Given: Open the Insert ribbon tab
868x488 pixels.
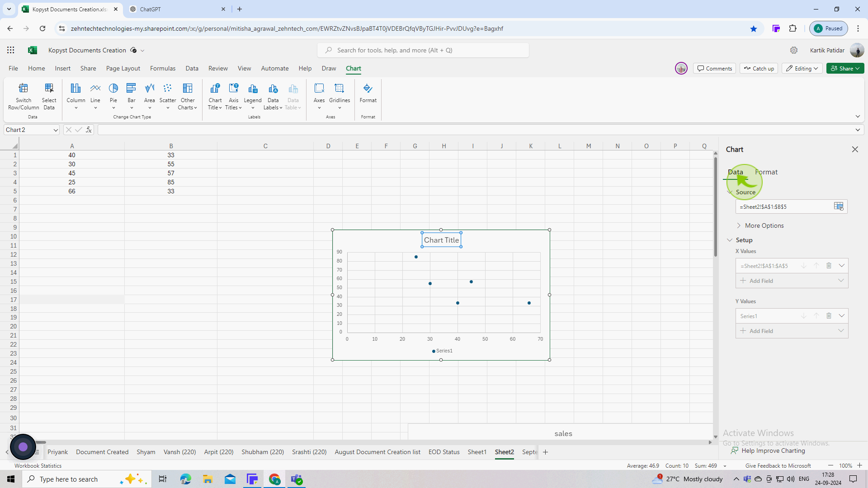Looking at the screenshot, I should pyautogui.click(x=62, y=68).
